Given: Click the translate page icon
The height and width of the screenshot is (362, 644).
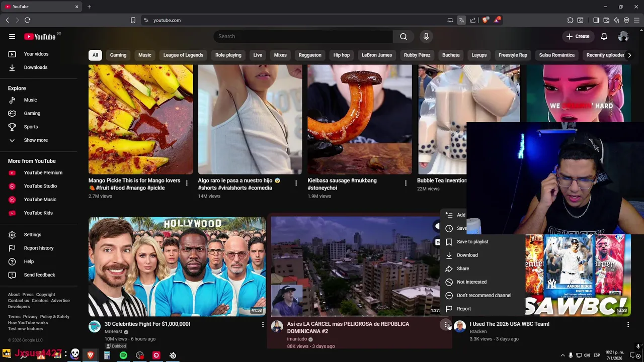Looking at the screenshot, I should (461, 20).
